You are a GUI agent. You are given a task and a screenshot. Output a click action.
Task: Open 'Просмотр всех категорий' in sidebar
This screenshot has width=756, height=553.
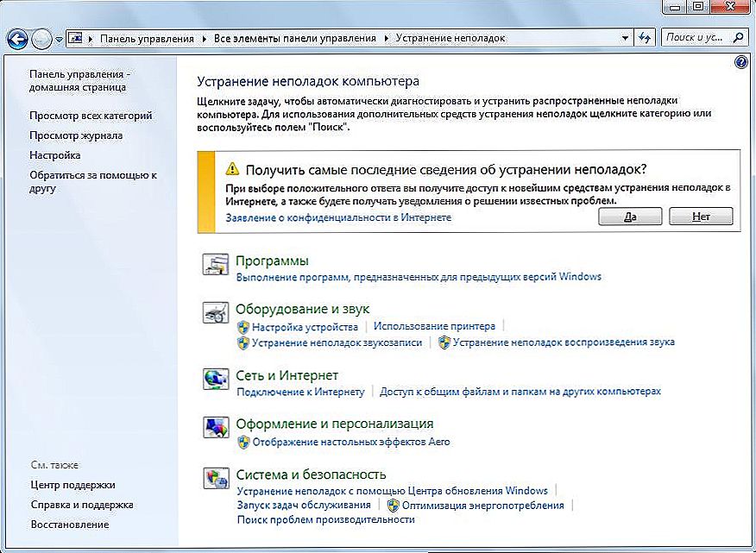[x=91, y=116]
